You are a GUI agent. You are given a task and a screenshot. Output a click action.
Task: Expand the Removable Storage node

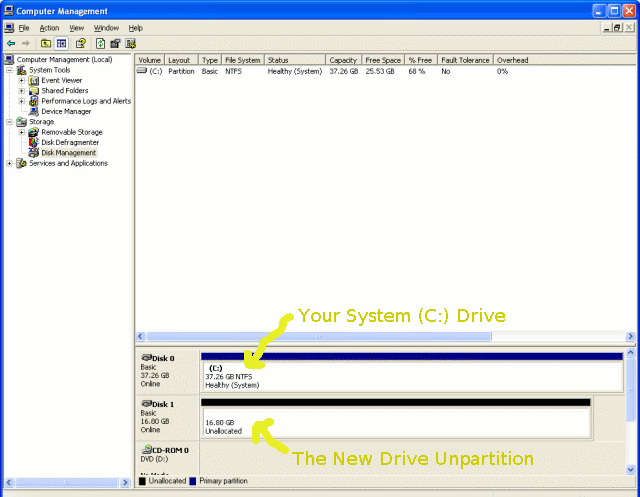pyautogui.click(x=22, y=132)
